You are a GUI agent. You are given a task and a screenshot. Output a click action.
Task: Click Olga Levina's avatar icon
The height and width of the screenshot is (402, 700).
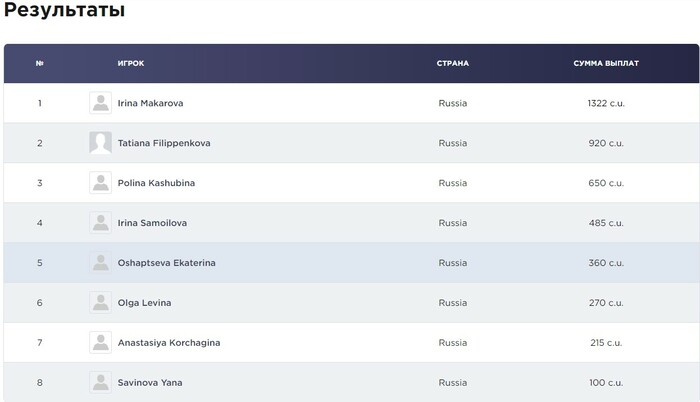pyautogui.click(x=100, y=302)
